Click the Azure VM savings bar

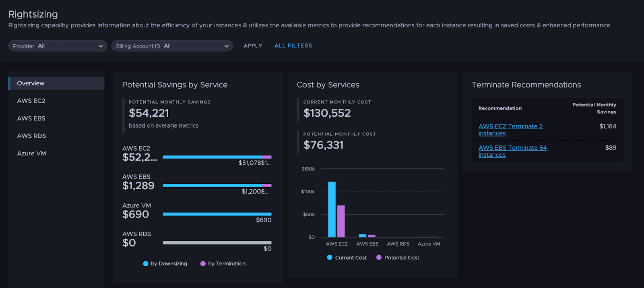[x=217, y=214]
